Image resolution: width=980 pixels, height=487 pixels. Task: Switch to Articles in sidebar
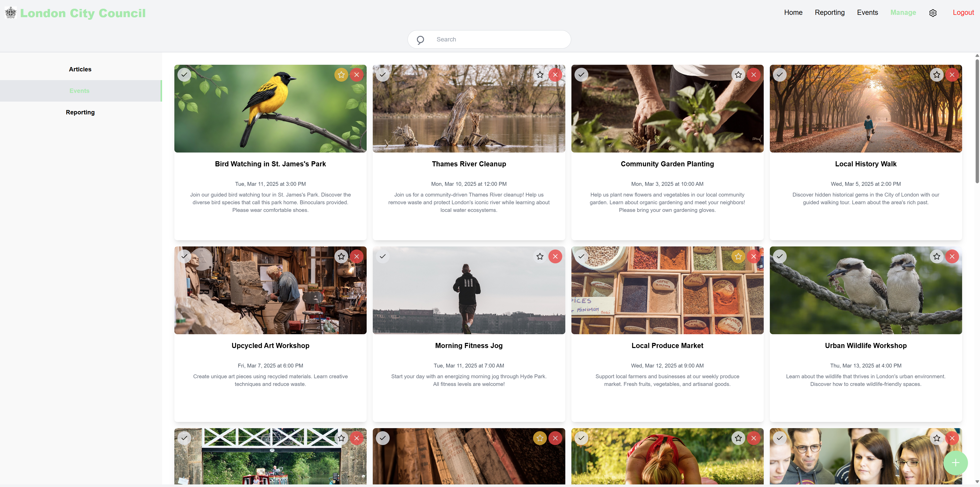click(80, 69)
